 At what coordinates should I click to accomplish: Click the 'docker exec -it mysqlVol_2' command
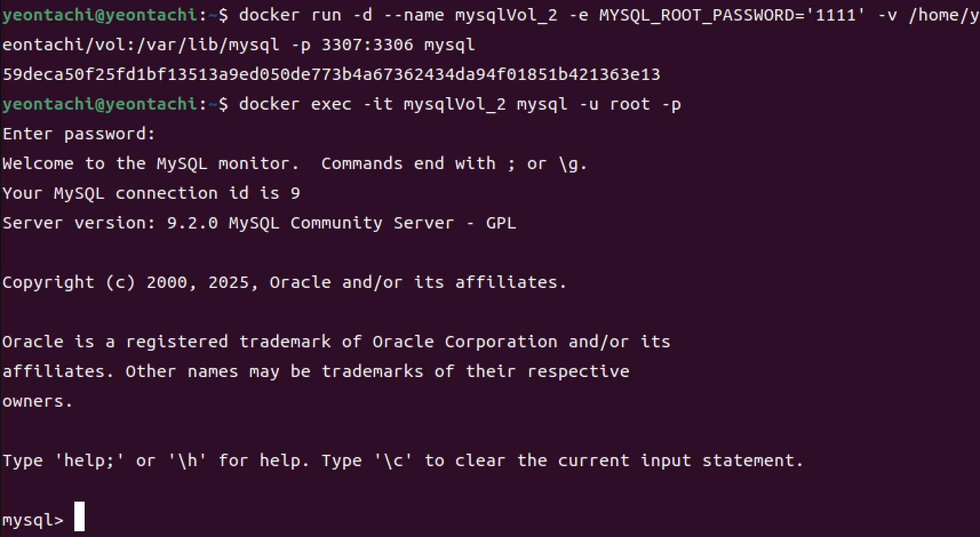(x=372, y=104)
